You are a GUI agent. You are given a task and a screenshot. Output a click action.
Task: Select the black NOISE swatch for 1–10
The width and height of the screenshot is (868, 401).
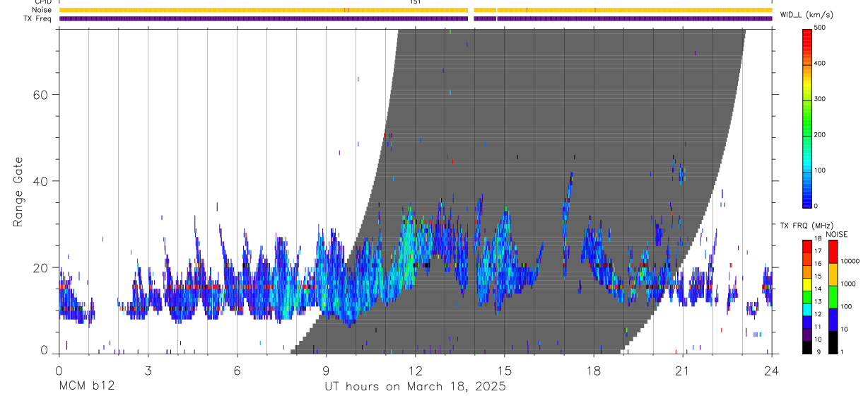(x=833, y=342)
